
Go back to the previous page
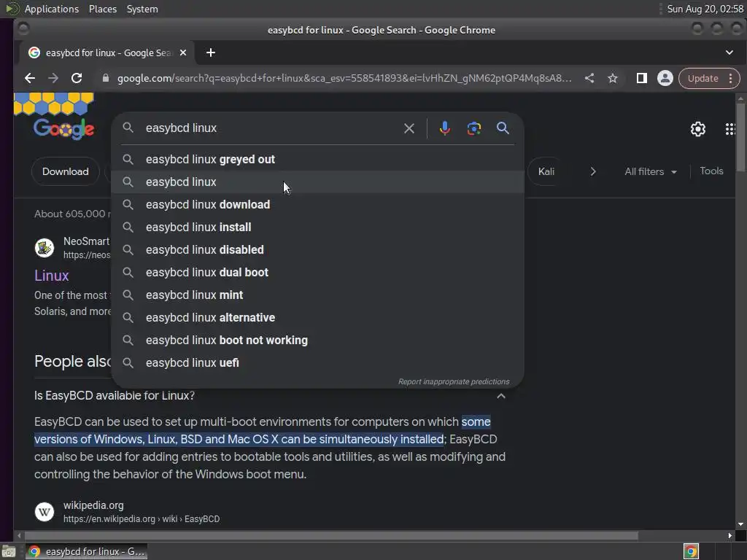29,78
